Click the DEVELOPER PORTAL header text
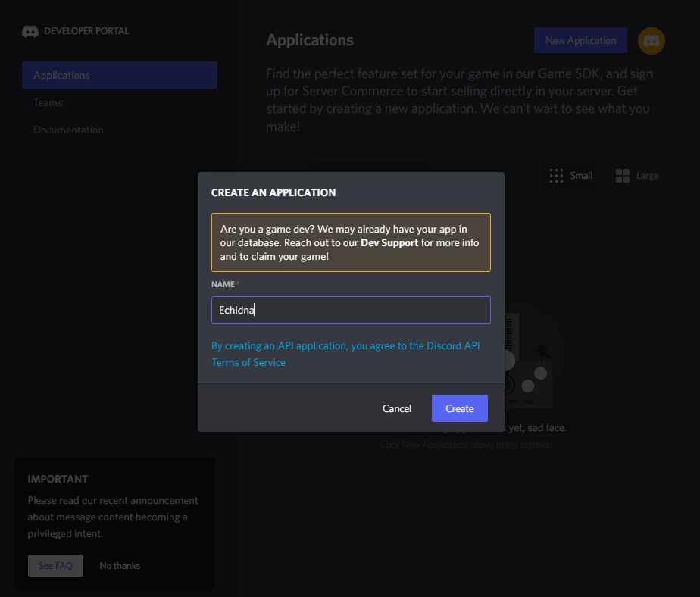 coord(86,31)
